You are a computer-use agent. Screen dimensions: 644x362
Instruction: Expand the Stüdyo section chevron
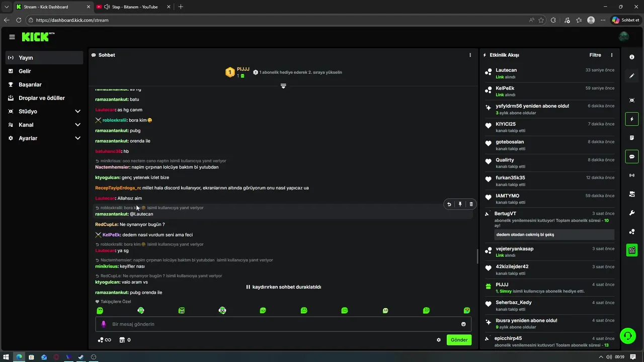[77, 111]
